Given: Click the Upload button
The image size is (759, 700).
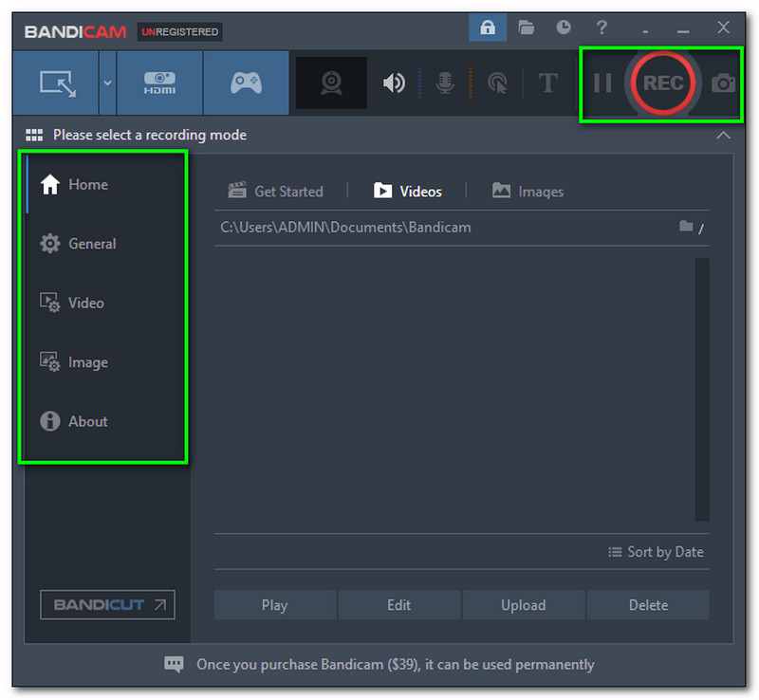Looking at the screenshot, I should point(524,605).
